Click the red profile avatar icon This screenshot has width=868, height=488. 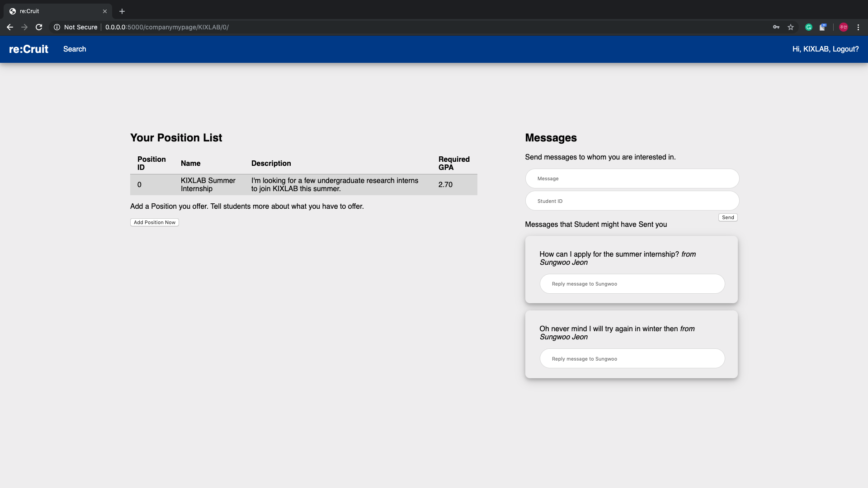(x=843, y=27)
